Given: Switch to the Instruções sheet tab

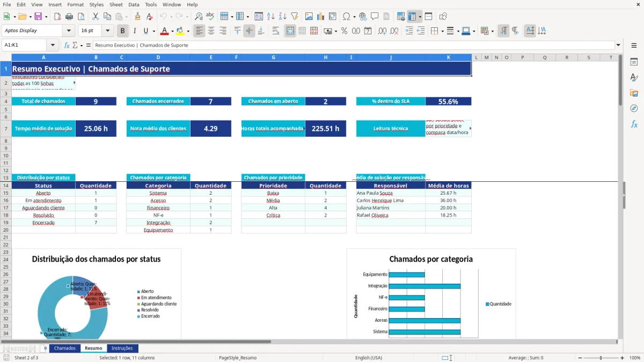Looking at the screenshot, I should point(122,348).
